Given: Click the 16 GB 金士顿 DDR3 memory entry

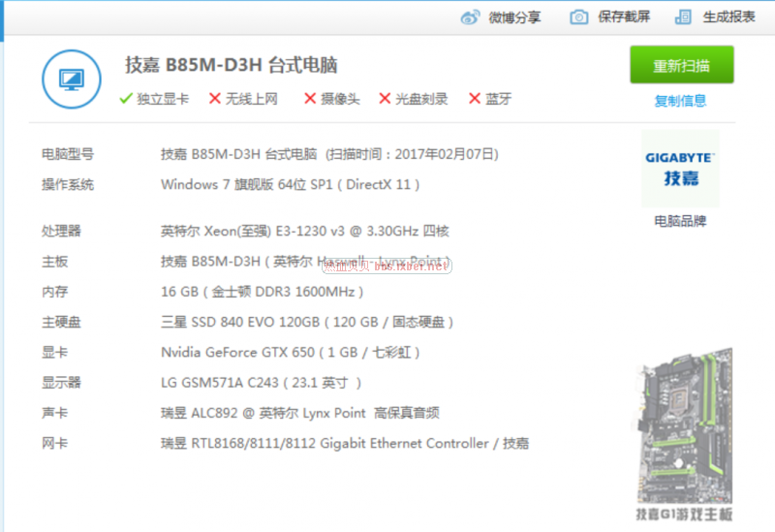Looking at the screenshot, I should 263,292.
